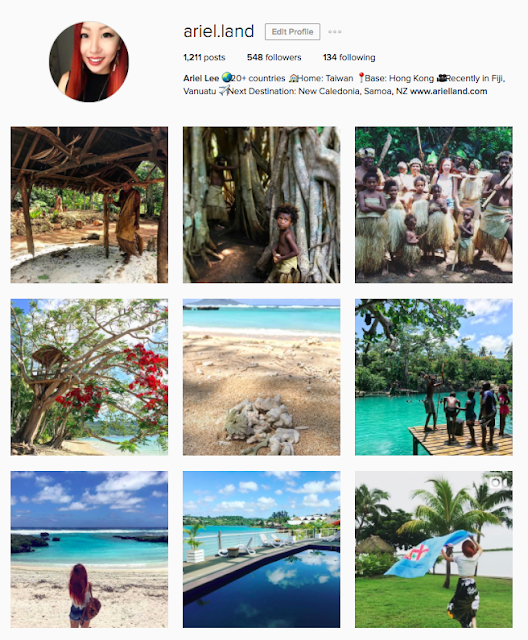Open the village group photo in grass skirts
This screenshot has width=528, height=640.
tap(434, 205)
